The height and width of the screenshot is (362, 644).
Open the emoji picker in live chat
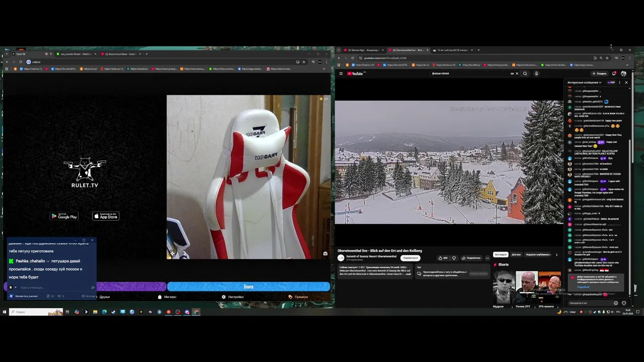pos(616,303)
